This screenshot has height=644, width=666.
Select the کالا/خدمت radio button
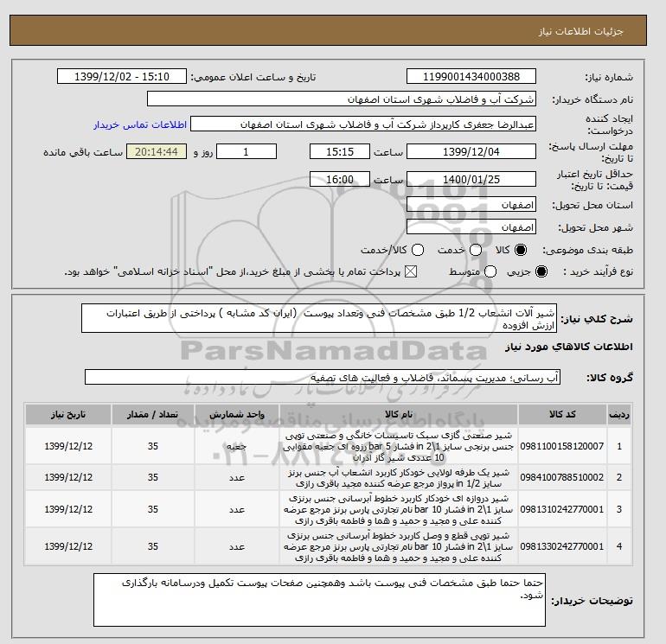coord(418,250)
